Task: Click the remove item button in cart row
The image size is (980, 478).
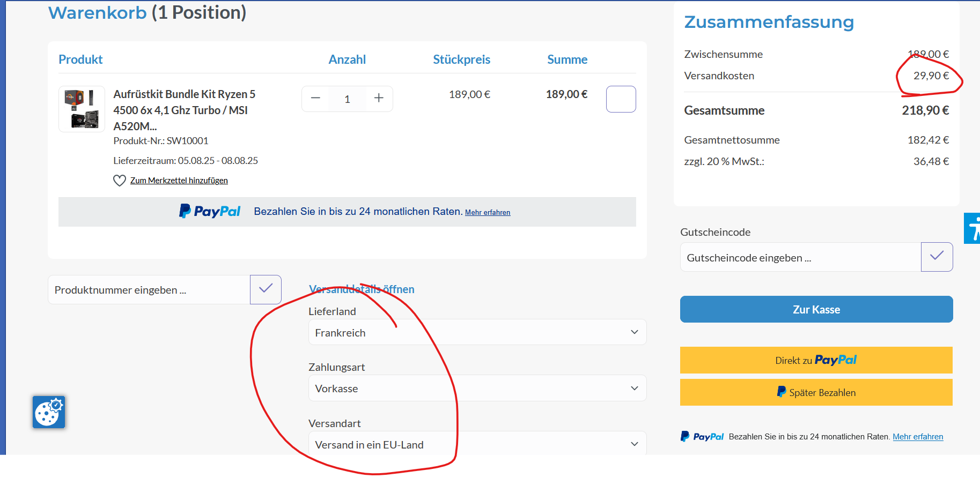Action: click(x=621, y=99)
